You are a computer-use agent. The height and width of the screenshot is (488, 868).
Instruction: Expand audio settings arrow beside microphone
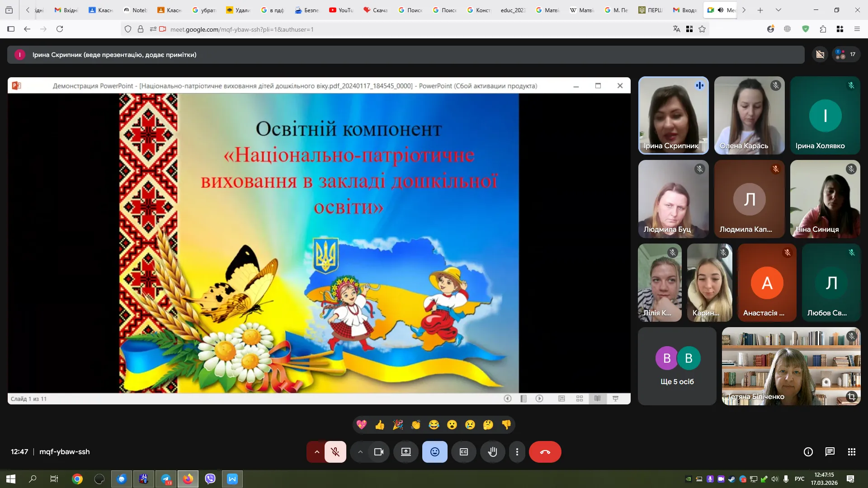tap(317, 452)
